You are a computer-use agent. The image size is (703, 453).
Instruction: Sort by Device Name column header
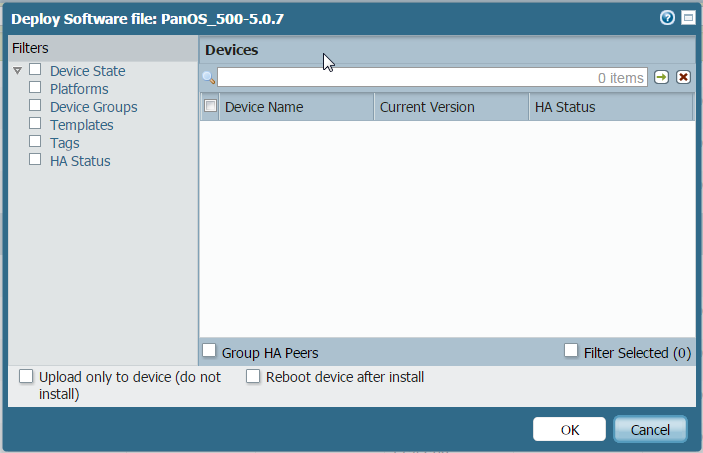(264, 107)
